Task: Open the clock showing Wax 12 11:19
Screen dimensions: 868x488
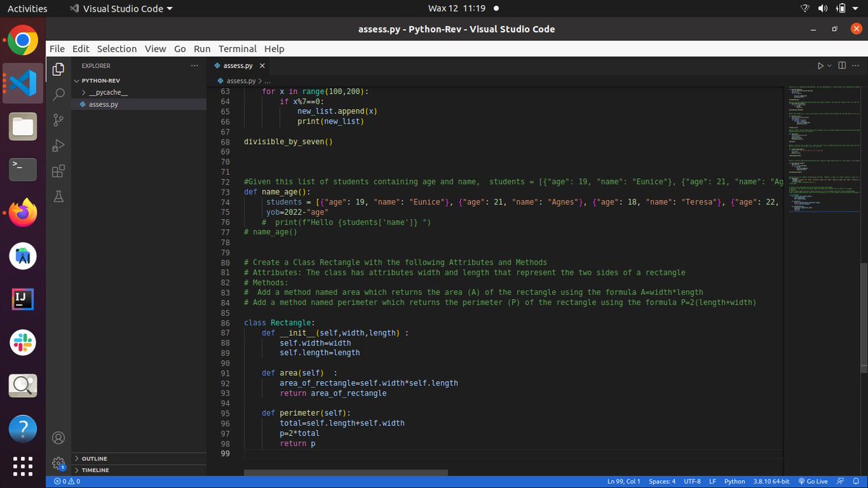Action: pyautogui.click(x=457, y=9)
